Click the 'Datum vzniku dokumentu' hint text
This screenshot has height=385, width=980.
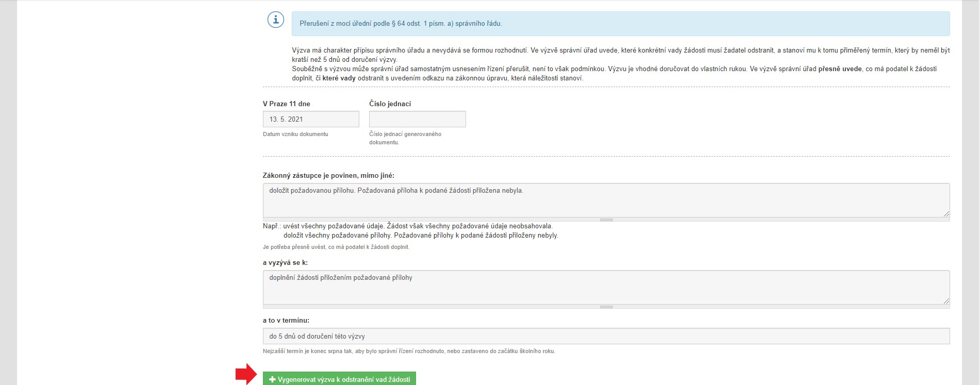point(295,134)
